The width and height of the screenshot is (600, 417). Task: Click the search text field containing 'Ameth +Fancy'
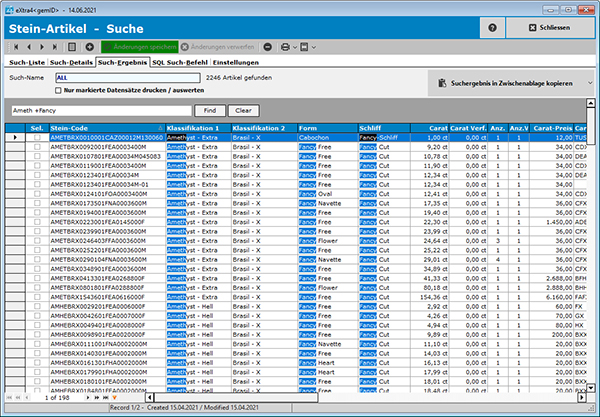pos(97,110)
